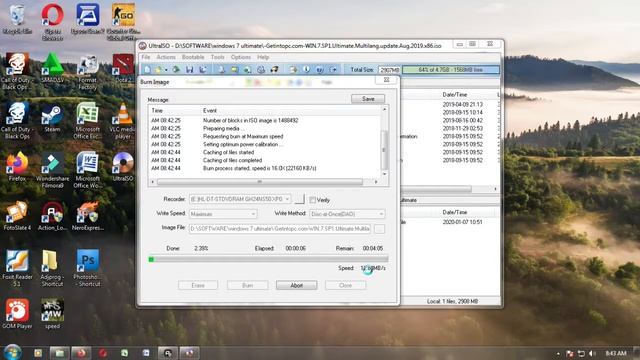Viewport: 640px width, 360px height.
Task: Open Microsoft Office Word desktop shortcut
Action: pyautogui.click(x=87, y=169)
